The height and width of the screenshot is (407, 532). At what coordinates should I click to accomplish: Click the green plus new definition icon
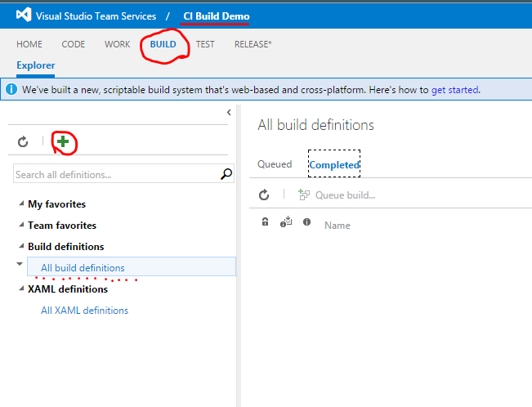coord(63,141)
